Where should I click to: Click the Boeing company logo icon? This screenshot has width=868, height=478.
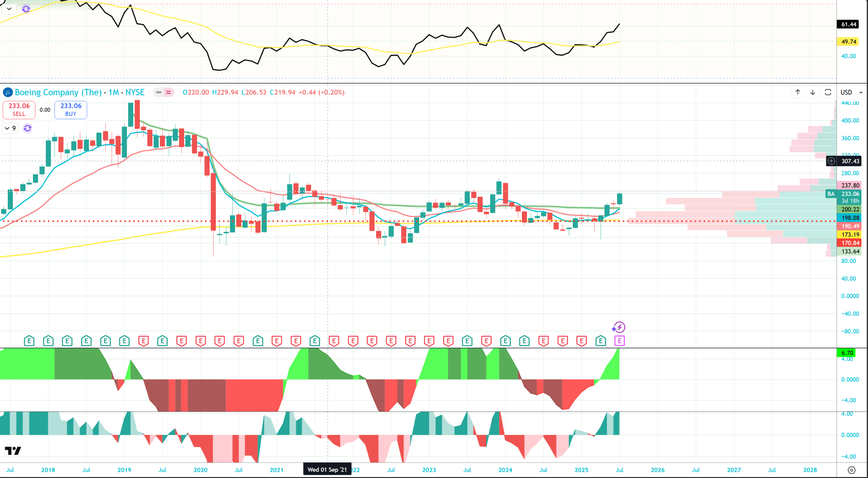click(x=8, y=92)
